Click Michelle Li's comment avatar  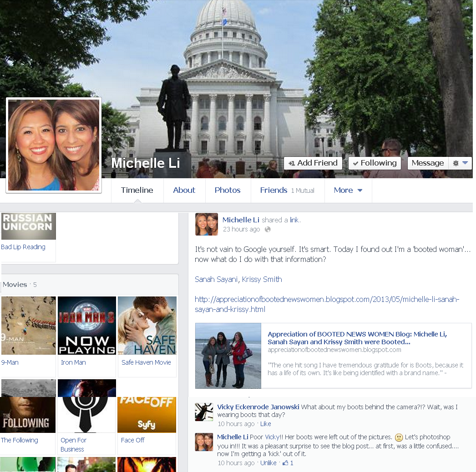[204, 442]
